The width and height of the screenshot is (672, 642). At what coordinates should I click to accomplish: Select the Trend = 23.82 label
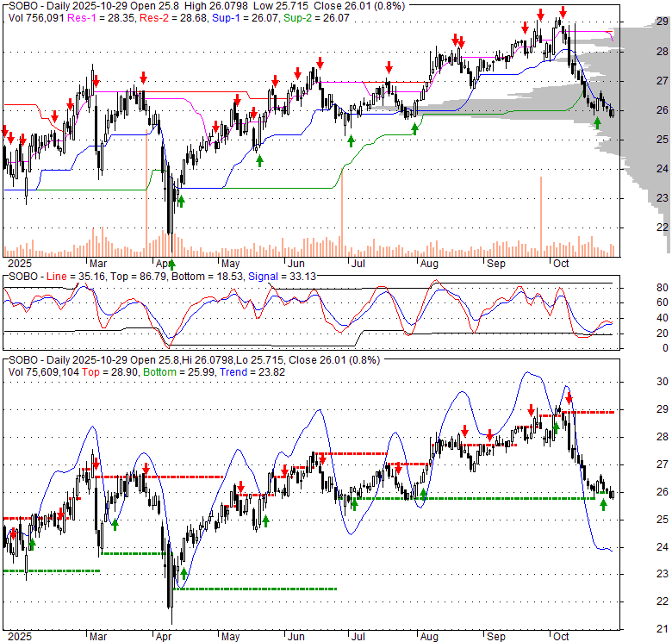[252, 372]
